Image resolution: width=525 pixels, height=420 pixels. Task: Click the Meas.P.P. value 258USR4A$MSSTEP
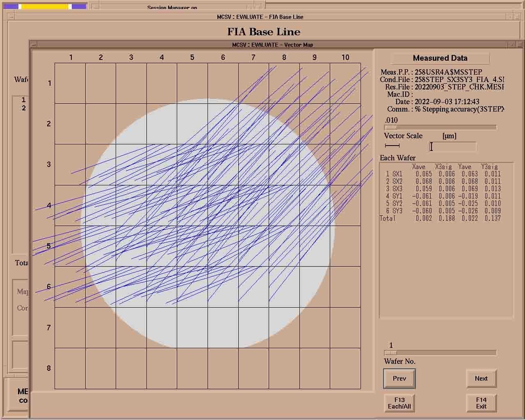[448, 72]
